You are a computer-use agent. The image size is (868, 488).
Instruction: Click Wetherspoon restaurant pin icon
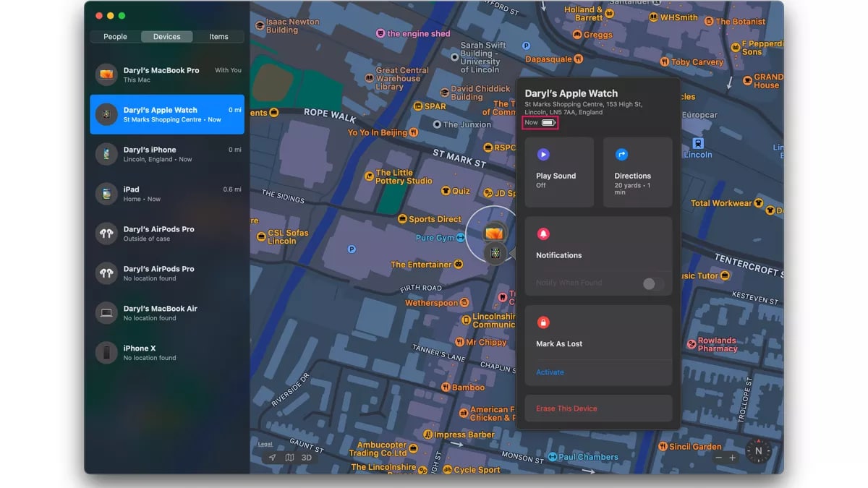465,303
